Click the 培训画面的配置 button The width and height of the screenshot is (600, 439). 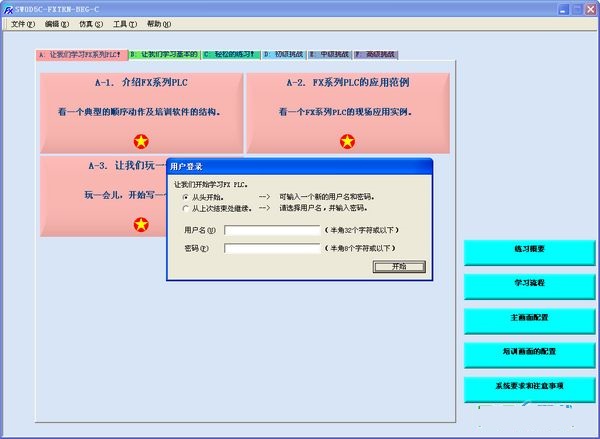pos(529,355)
